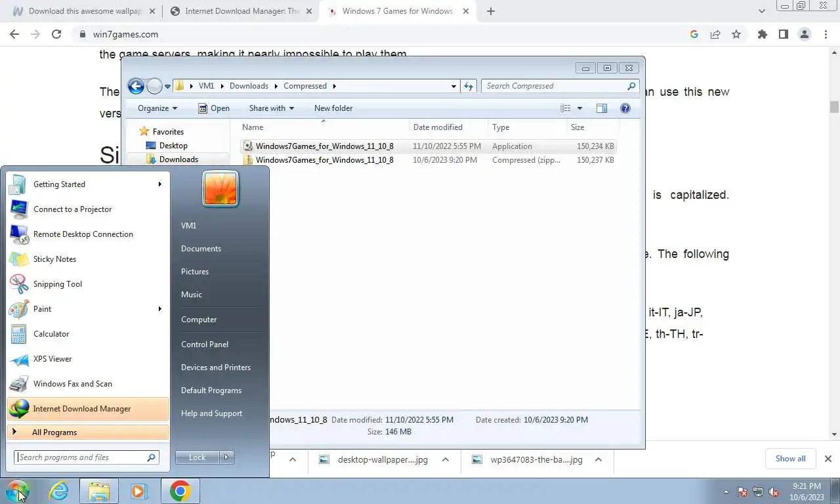The width and height of the screenshot is (840, 504).
Task: Launch Connect to a Projector
Action: pyautogui.click(x=87, y=209)
